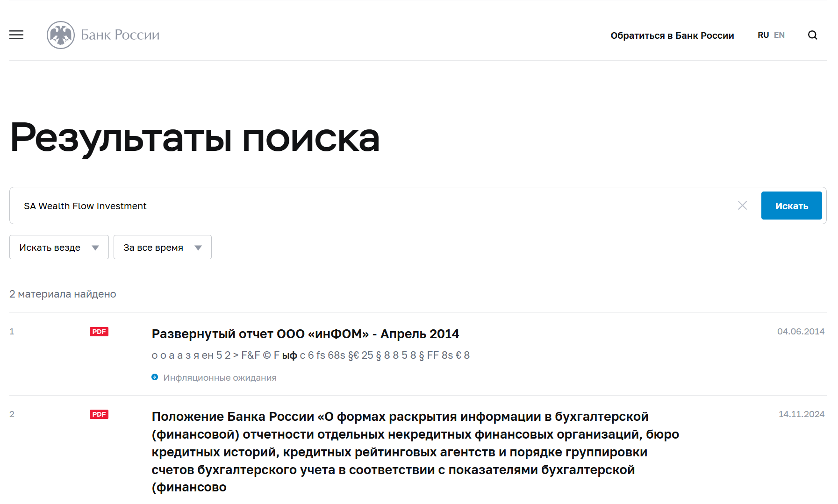Image resolution: width=838 pixels, height=504 pixels.
Task: Click the Банк России text logo
Action: 120,35
